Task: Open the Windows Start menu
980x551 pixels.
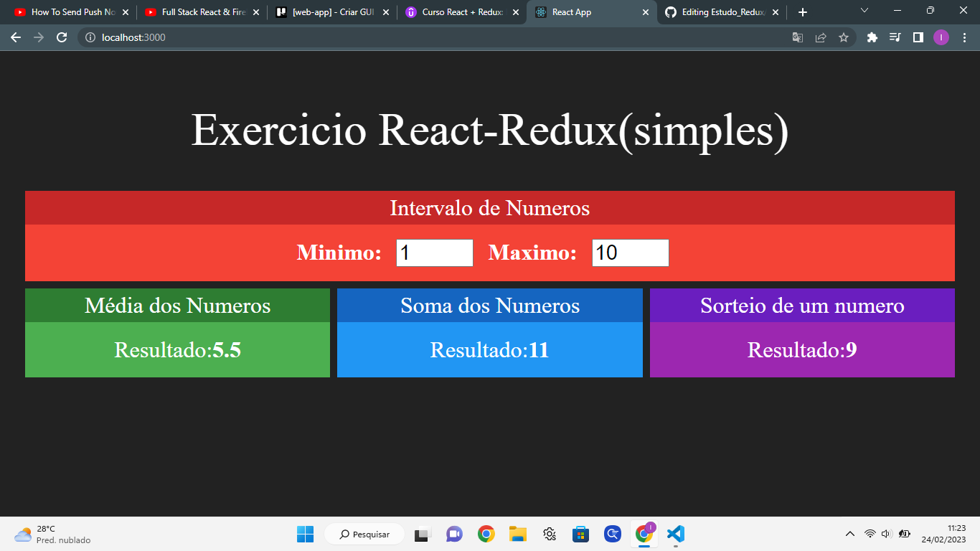Action: 305,534
